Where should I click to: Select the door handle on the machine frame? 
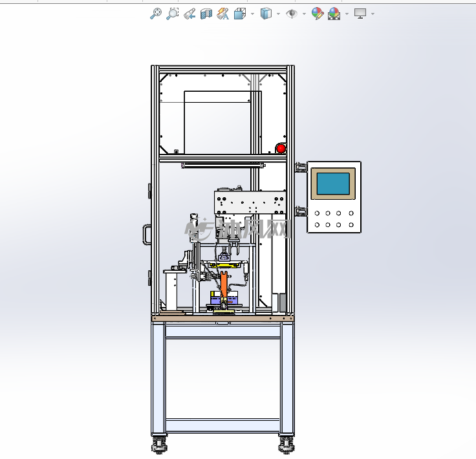click(x=147, y=235)
